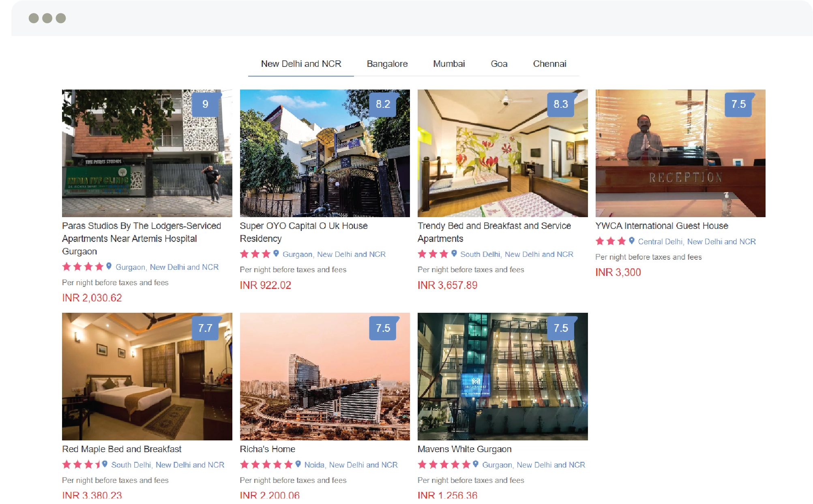Switch to the Bangalore tab

click(387, 64)
